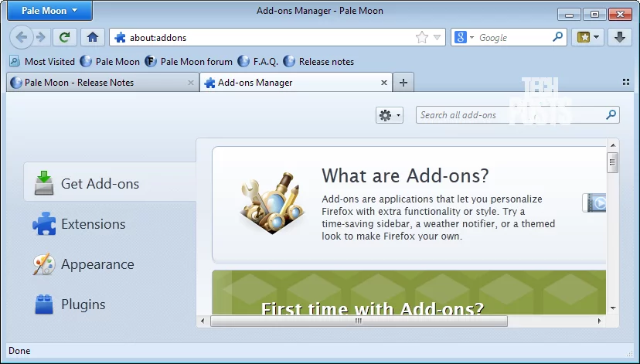Image resolution: width=640 pixels, height=364 pixels.
Task: Maximize the Pale Moon window
Action: click(594, 15)
